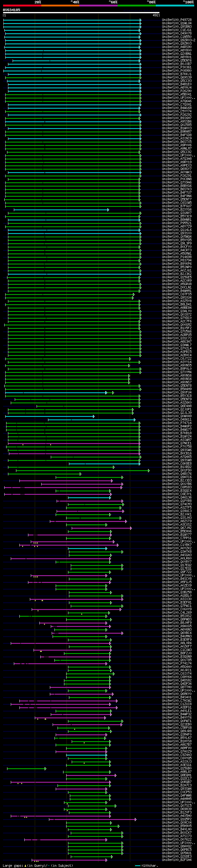Select the UniRef100_A4RS90 hit label
The height and width of the screenshot is (868, 197).
click(177, 47)
